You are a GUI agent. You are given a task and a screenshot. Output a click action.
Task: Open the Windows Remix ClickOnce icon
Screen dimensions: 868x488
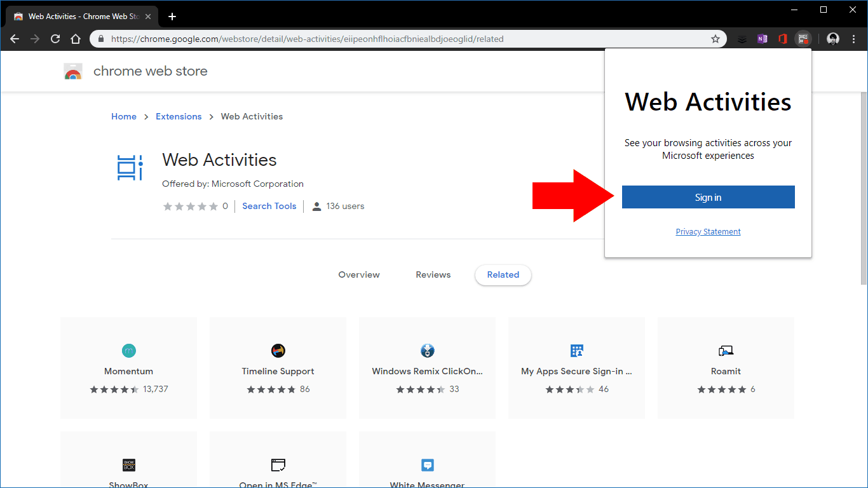pos(428,350)
